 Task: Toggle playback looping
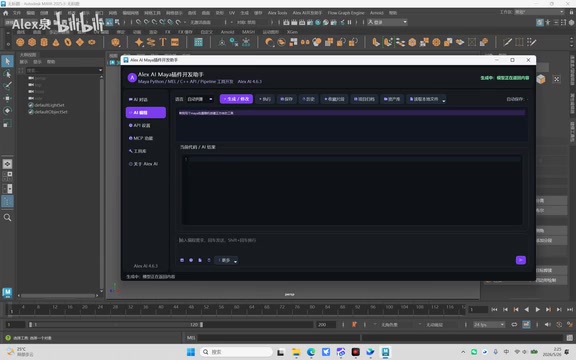[x=514, y=324]
